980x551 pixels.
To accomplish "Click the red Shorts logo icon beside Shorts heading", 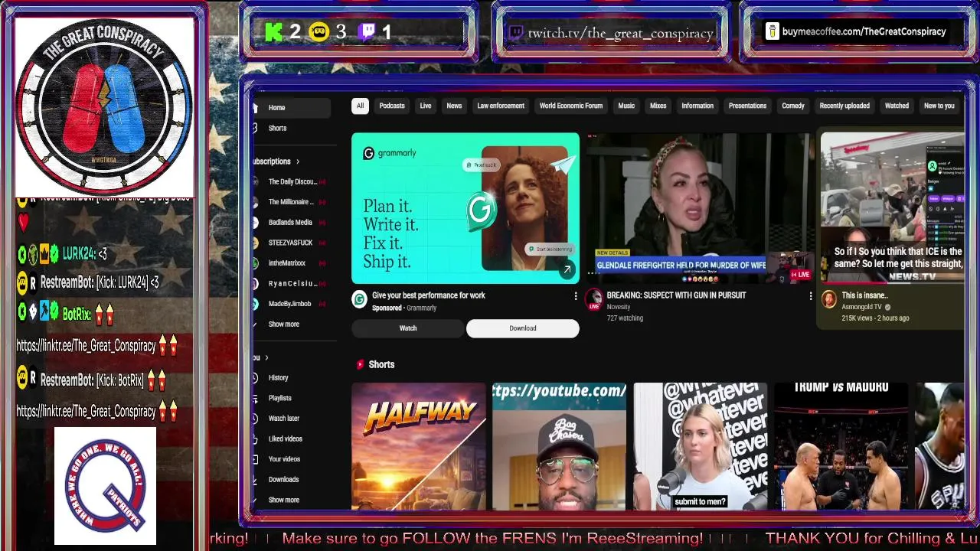I will (359, 364).
